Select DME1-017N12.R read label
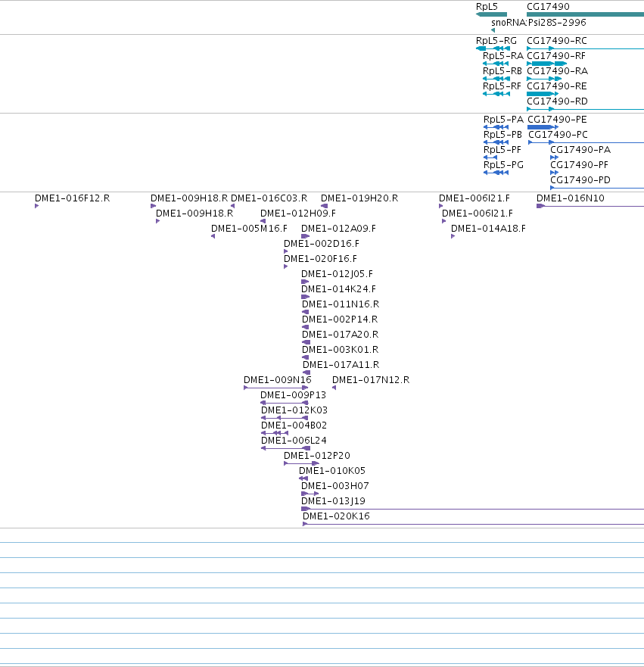The width and height of the screenshot is (644, 667). click(x=371, y=380)
